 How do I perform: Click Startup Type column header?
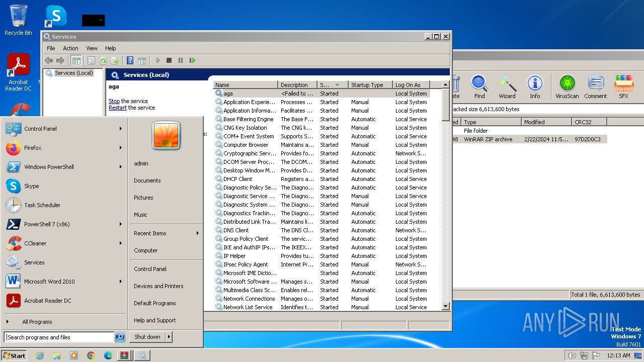pyautogui.click(x=370, y=85)
